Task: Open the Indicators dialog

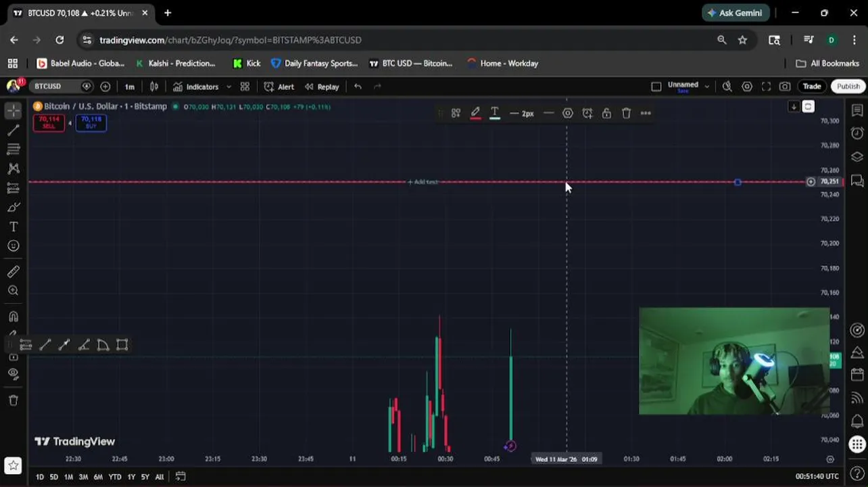Action: tap(195, 87)
